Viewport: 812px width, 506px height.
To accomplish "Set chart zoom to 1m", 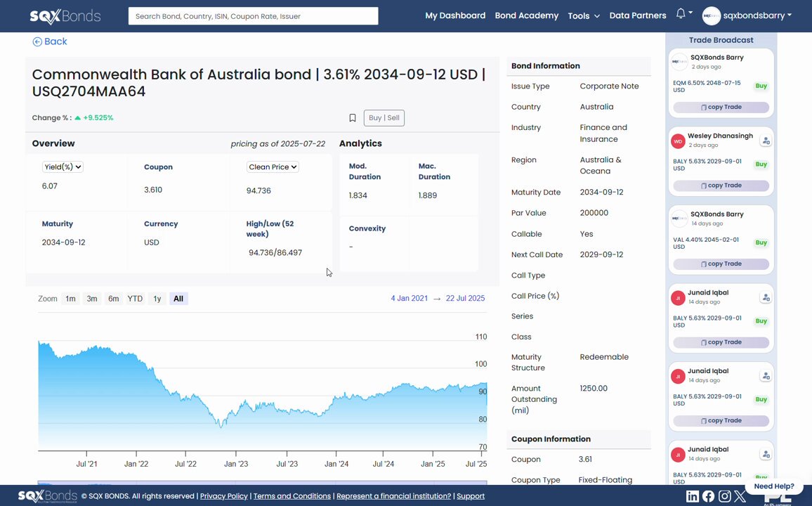I will [x=70, y=299].
